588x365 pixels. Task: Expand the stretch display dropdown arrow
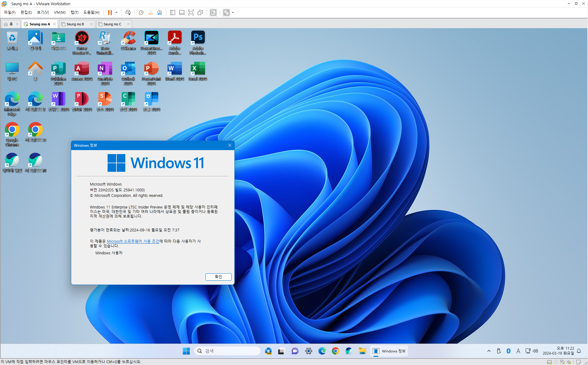click(x=233, y=13)
